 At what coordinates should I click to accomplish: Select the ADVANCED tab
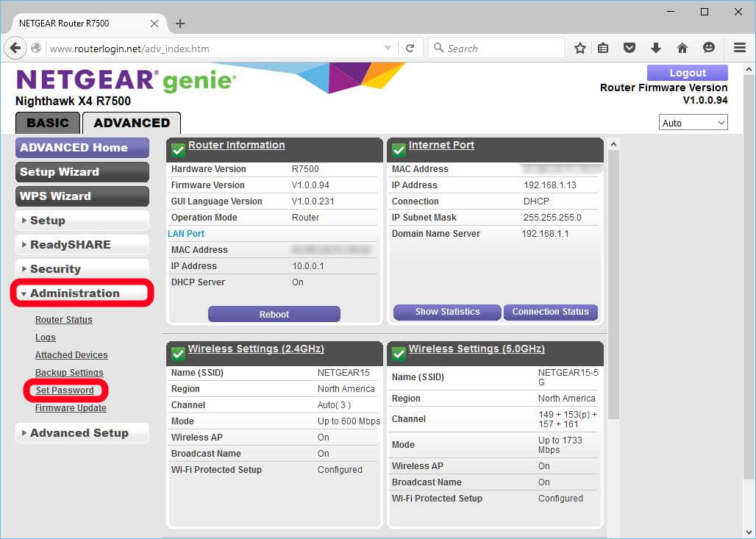click(x=132, y=123)
